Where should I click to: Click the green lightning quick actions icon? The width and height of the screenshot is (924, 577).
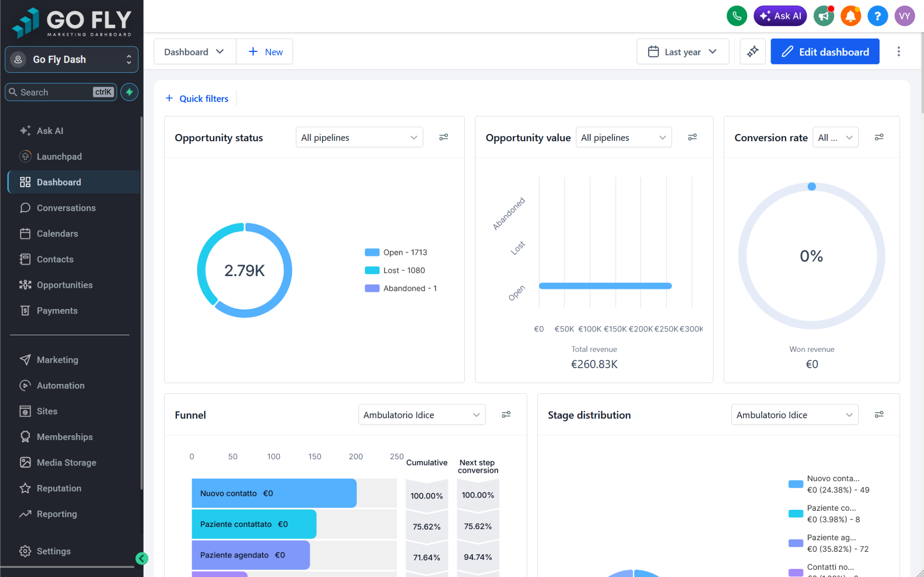(129, 92)
